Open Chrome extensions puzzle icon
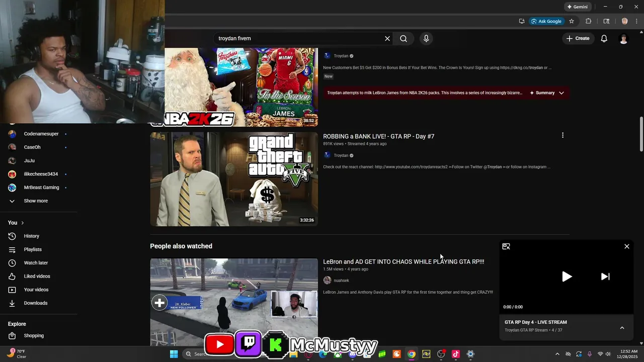The image size is (644, 362). tap(588, 21)
